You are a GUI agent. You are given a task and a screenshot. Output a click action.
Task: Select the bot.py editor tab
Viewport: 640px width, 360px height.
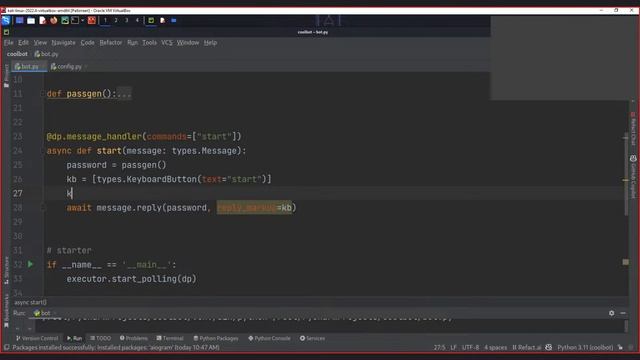tap(29, 66)
